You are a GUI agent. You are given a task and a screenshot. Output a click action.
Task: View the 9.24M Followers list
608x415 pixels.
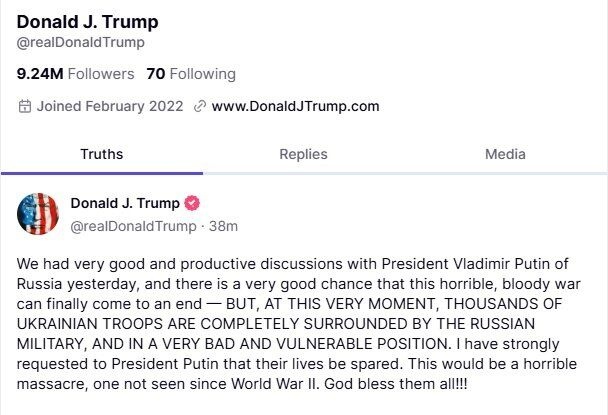(75, 74)
